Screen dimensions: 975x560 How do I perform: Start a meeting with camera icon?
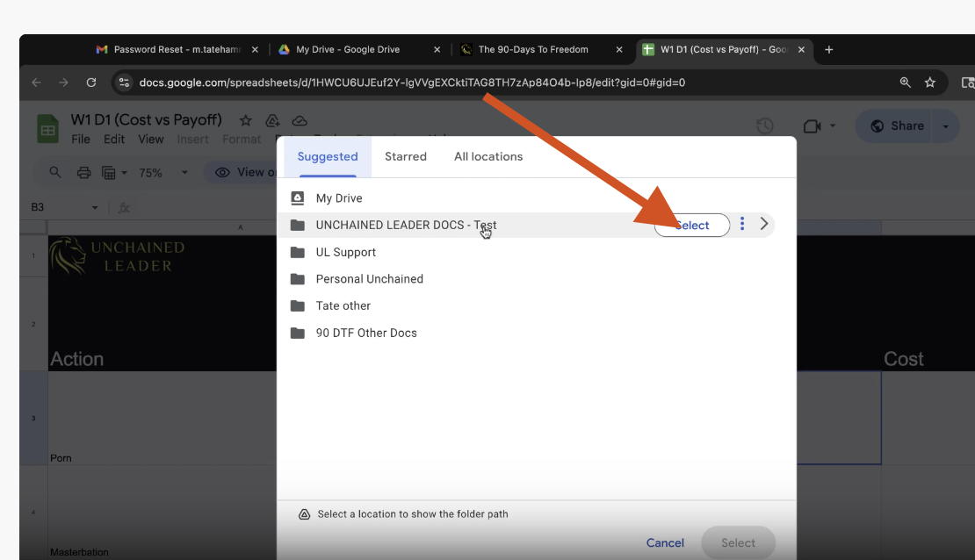tap(812, 126)
